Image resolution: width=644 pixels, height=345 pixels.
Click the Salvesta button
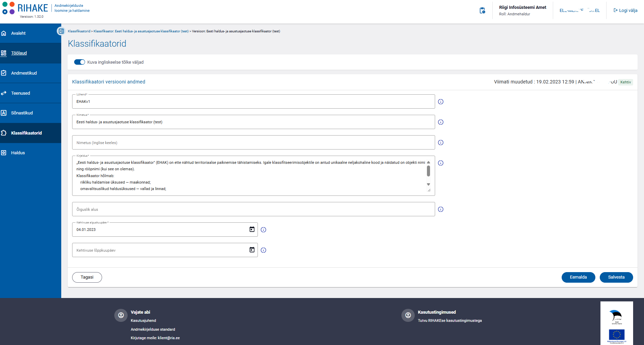pos(616,277)
